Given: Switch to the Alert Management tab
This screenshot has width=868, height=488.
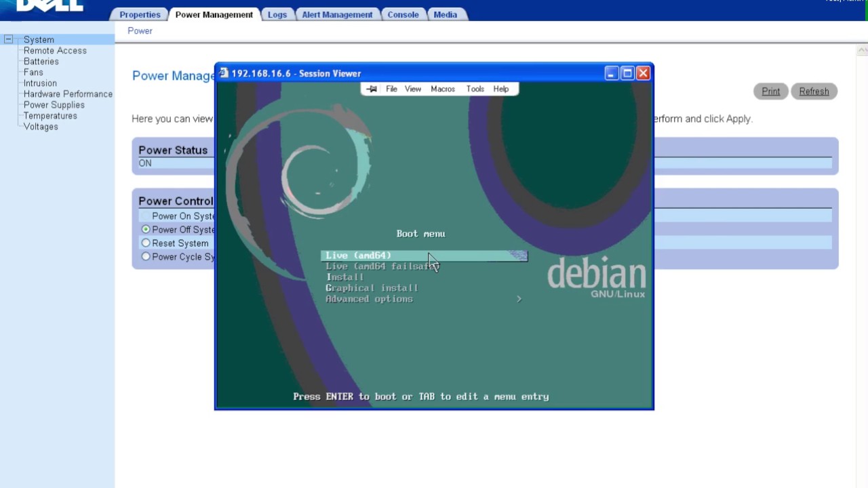Looking at the screenshot, I should click(x=337, y=14).
